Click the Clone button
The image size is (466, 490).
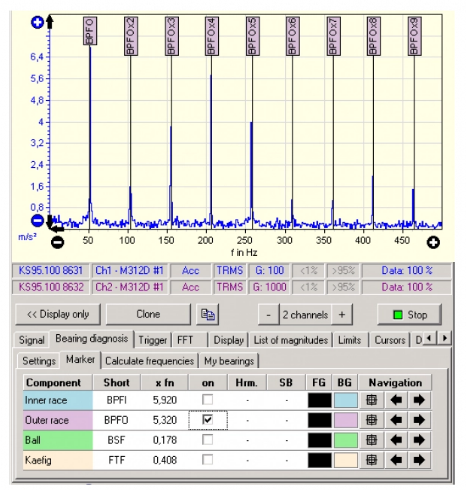148,314
